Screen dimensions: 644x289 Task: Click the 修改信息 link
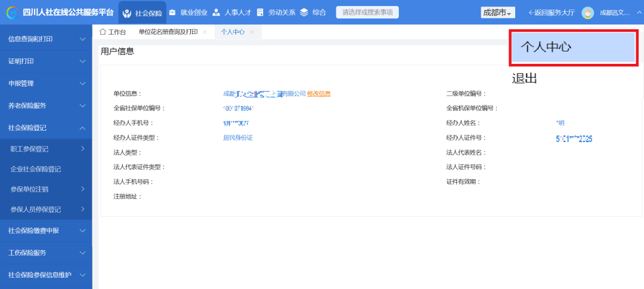319,94
